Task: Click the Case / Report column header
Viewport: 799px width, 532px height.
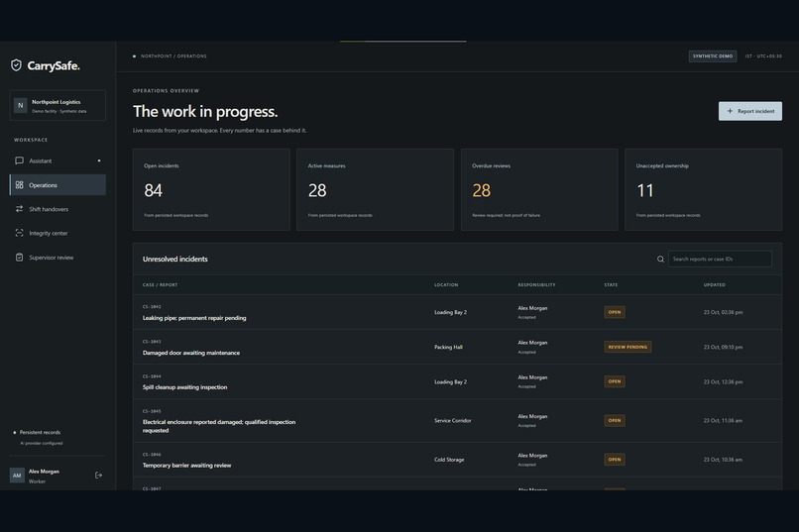Action: coord(160,285)
